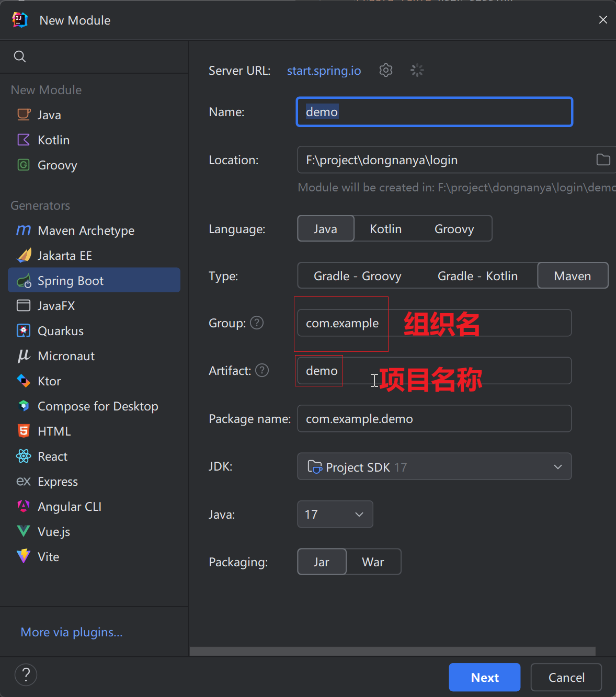Click the Angular CLI logo icon
616x697 pixels.
pos(24,506)
